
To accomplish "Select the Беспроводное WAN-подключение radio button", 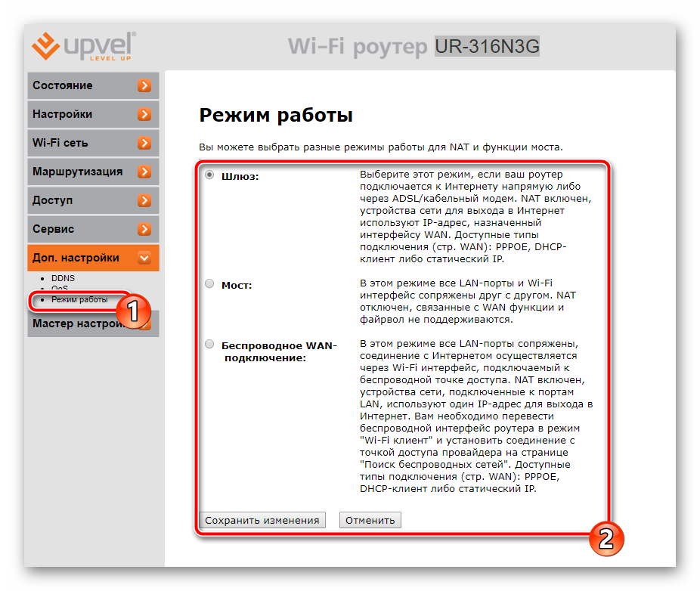I will point(209,344).
